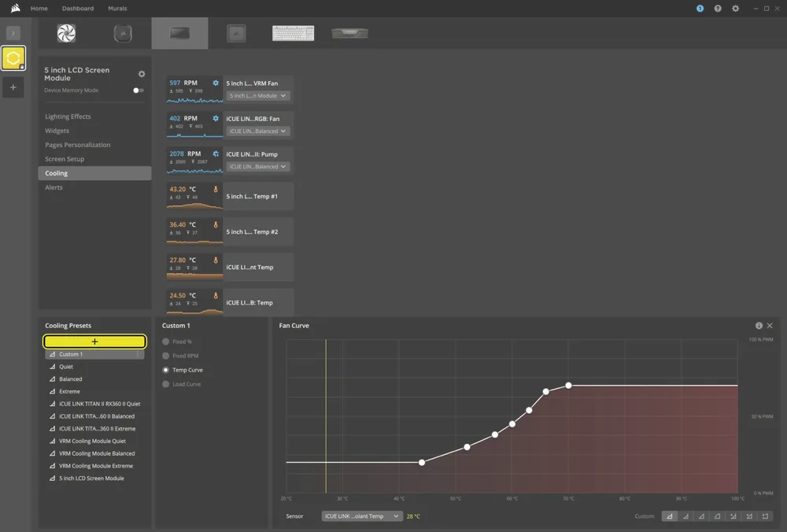Viewport: 787px width, 532px height.
Task: Select the Cooling section
Action: point(94,173)
